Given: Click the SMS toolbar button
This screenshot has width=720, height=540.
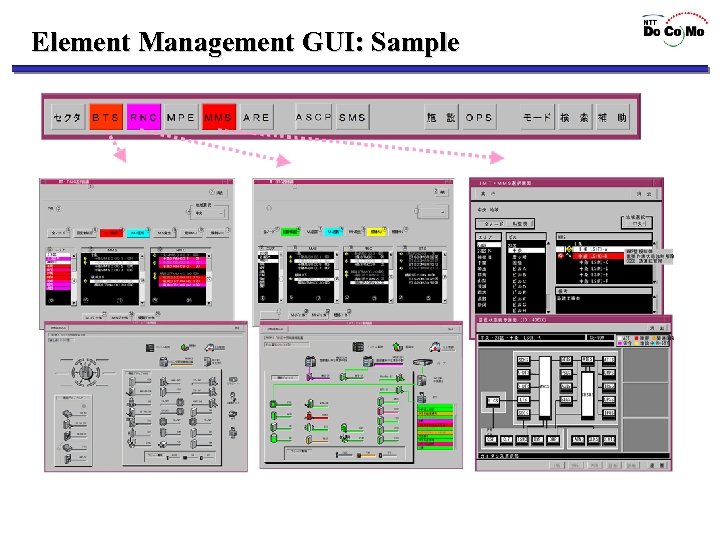Looking at the screenshot, I should (x=353, y=118).
